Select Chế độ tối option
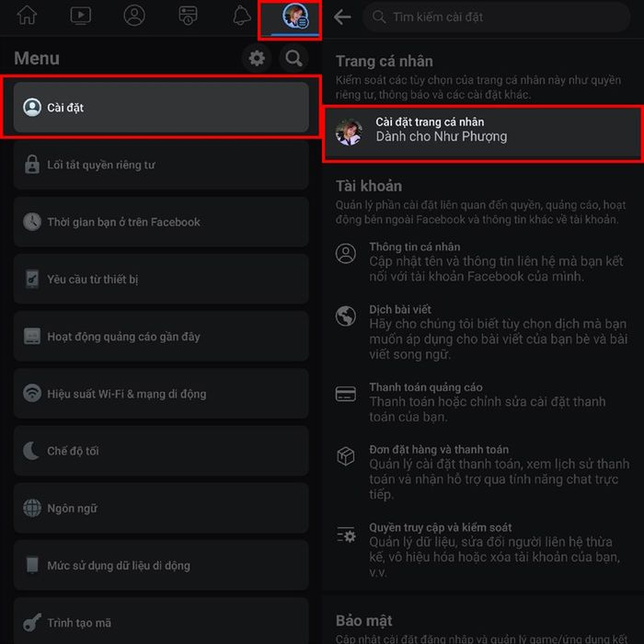Image resolution: width=644 pixels, height=644 pixels. pos(161,451)
